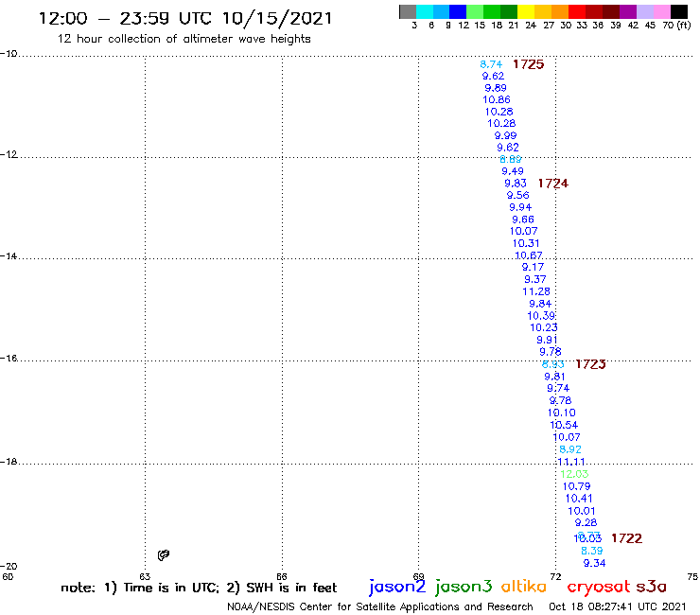Screen dimensions: 700x615
Task: Click the NOAA/NESDIS credit line
Action: click(380, 606)
